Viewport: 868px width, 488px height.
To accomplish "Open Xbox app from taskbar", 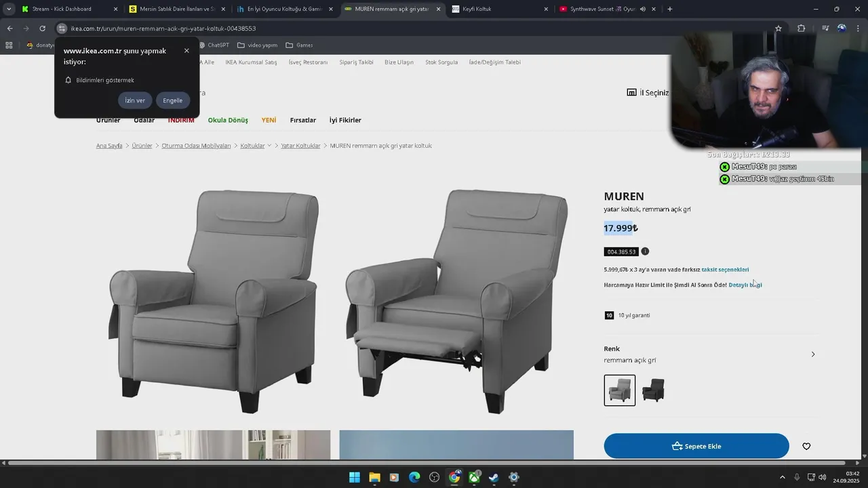I will (474, 477).
